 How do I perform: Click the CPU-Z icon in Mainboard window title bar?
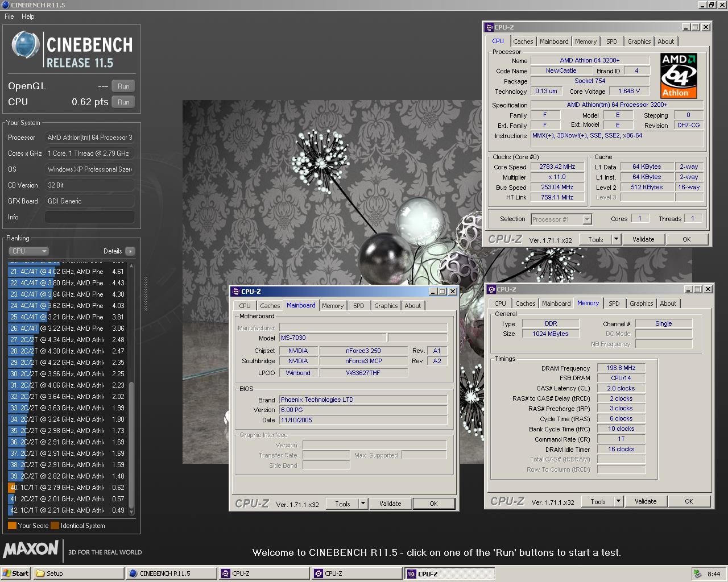tap(235, 292)
